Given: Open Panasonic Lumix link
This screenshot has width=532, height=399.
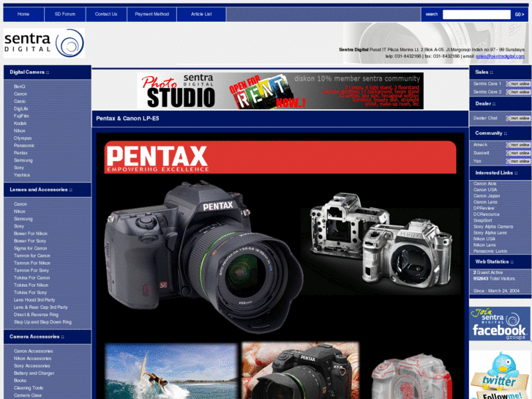Looking at the screenshot, I should click(x=490, y=252).
